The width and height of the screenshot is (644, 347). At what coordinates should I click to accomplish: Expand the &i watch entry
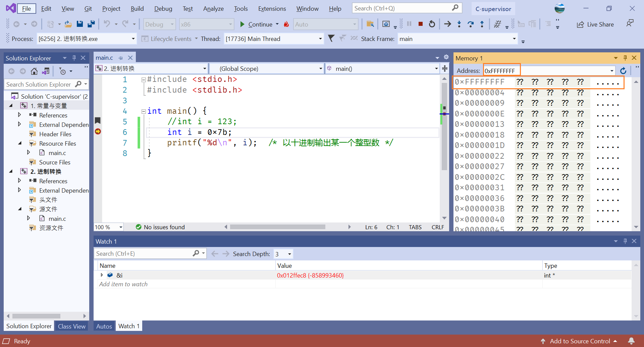102,275
